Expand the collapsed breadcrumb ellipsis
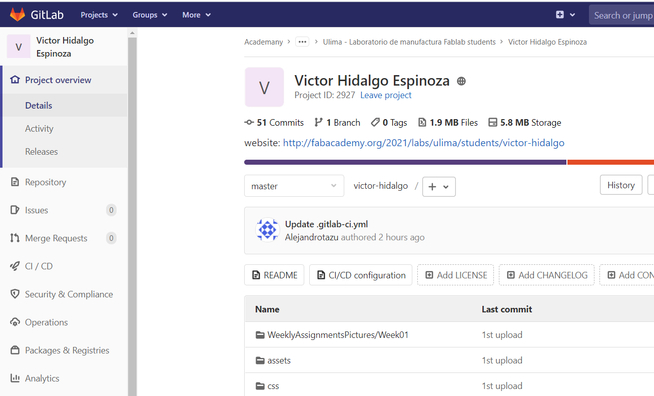The height and width of the screenshot is (396, 654). click(302, 42)
